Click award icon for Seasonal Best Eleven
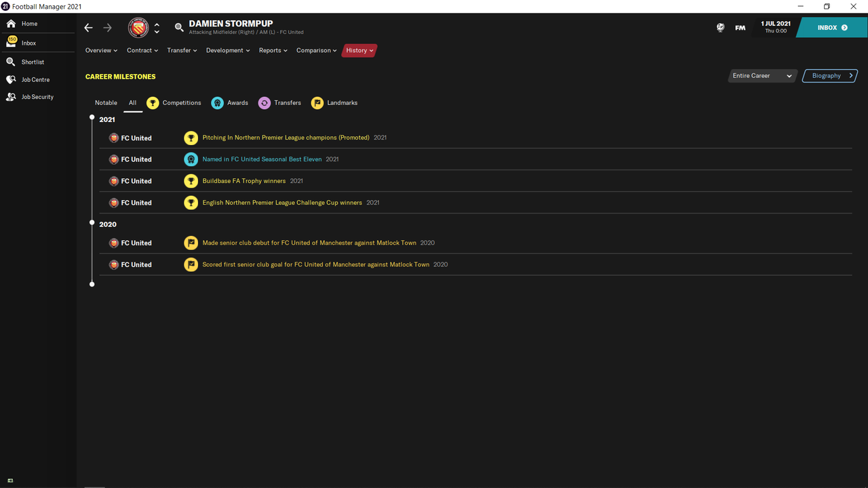This screenshot has height=488, width=868. pos(191,159)
